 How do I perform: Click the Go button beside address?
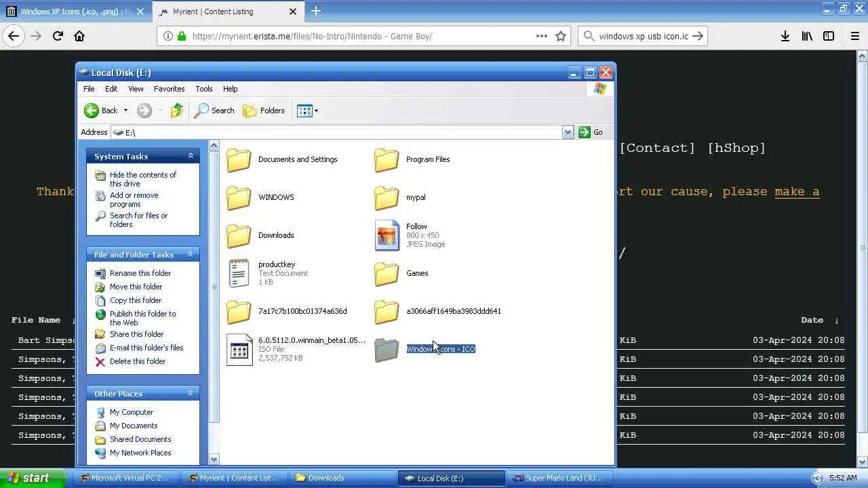tap(591, 132)
